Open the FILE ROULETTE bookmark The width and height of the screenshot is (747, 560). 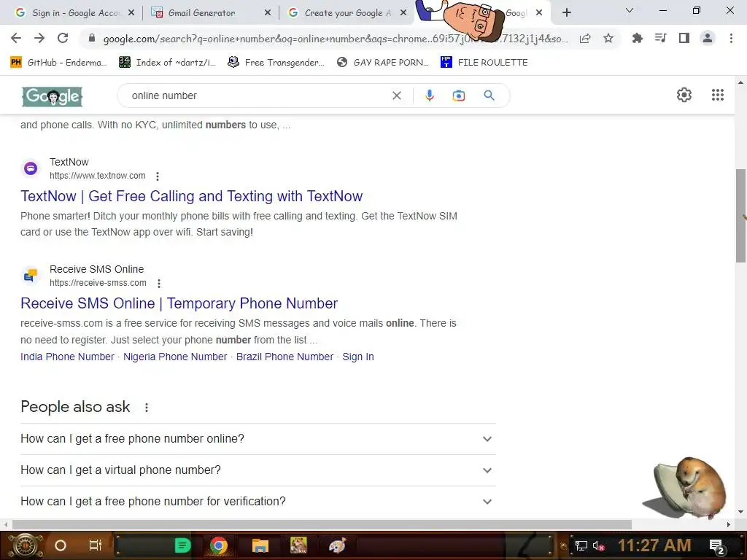click(x=484, y=63)
